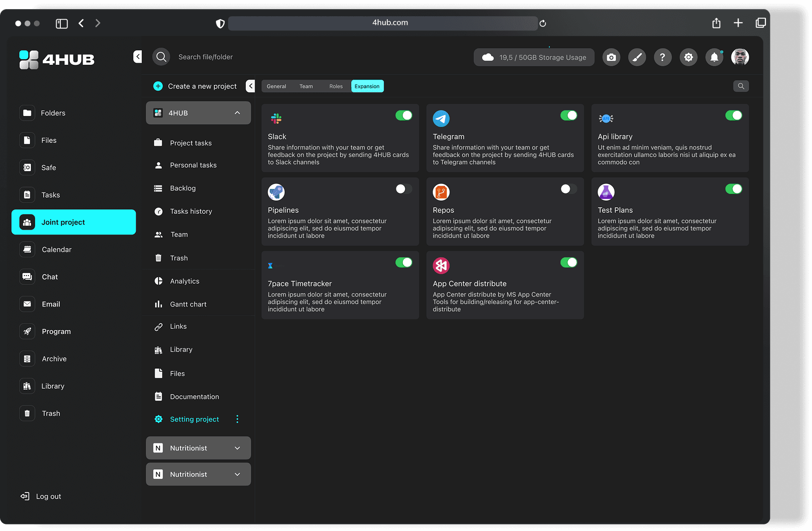This screenshot has width=812, height=531.
Task: Click the three-dot menu beside Setting project
Action: point(237,419)
